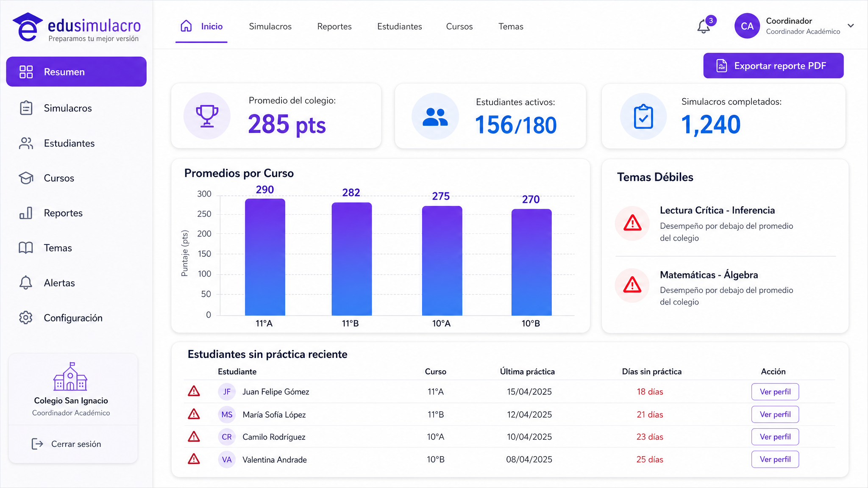This screenshot has width=868, height=488.
Task: Click the trophy icon in Promedio card
Action: click(x=207, y=116)
